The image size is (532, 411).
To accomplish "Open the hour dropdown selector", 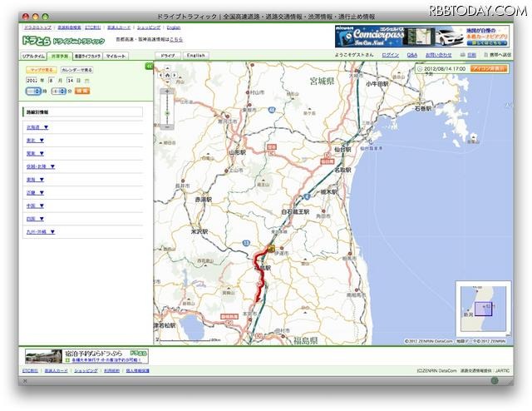I will [34, 92].
